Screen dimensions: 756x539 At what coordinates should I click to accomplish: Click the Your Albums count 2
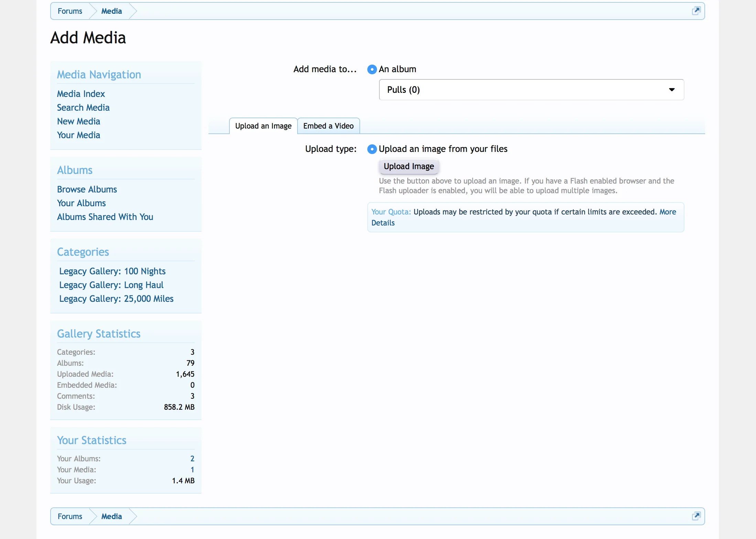pos(192,459)
